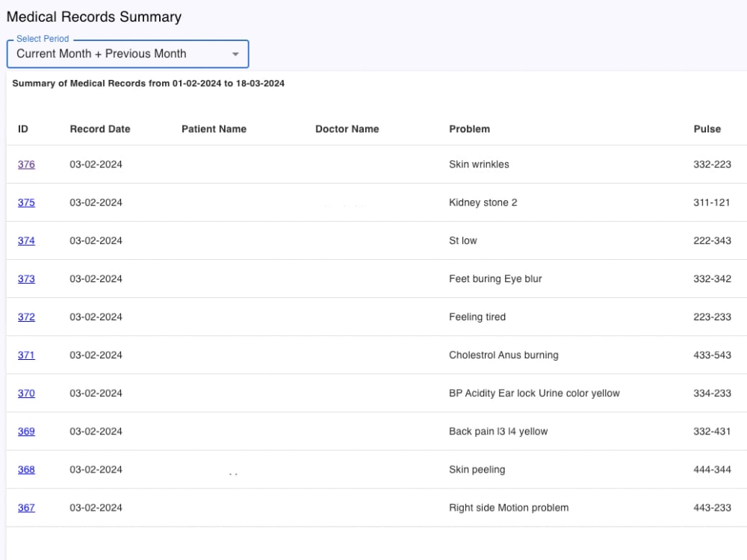
Task: Click record date in row 370
Action: 96,393
